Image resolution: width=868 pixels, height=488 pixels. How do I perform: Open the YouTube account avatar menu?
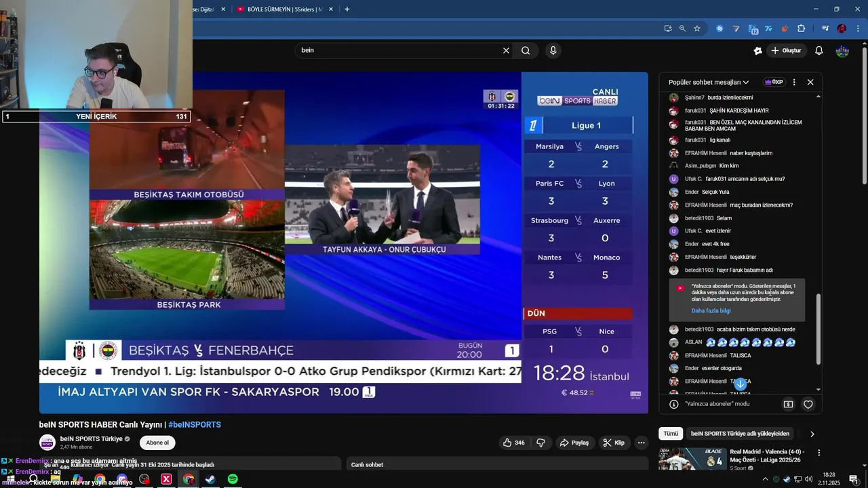[842, 51]
